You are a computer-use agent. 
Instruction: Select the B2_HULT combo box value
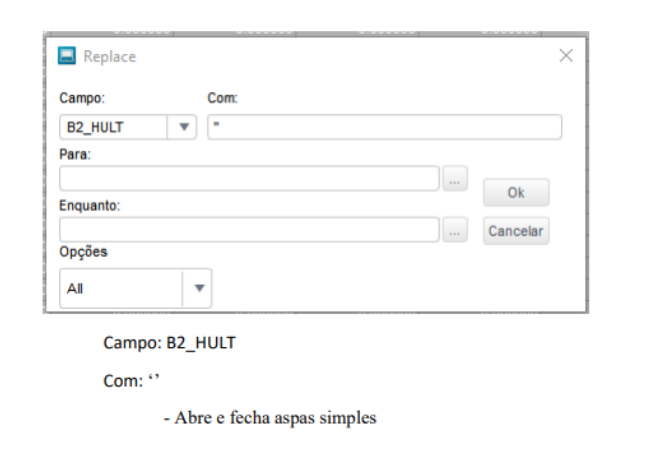click(x=115, y=127)
